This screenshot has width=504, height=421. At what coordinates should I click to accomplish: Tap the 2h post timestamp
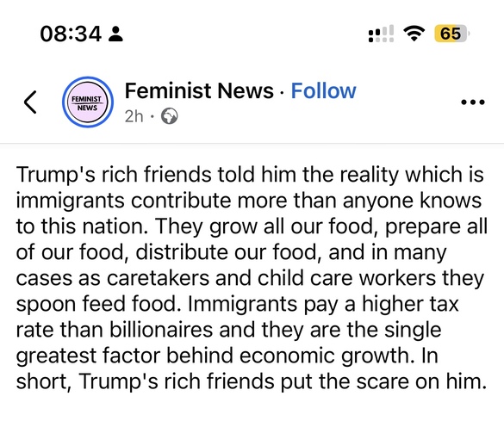(134, 116)
